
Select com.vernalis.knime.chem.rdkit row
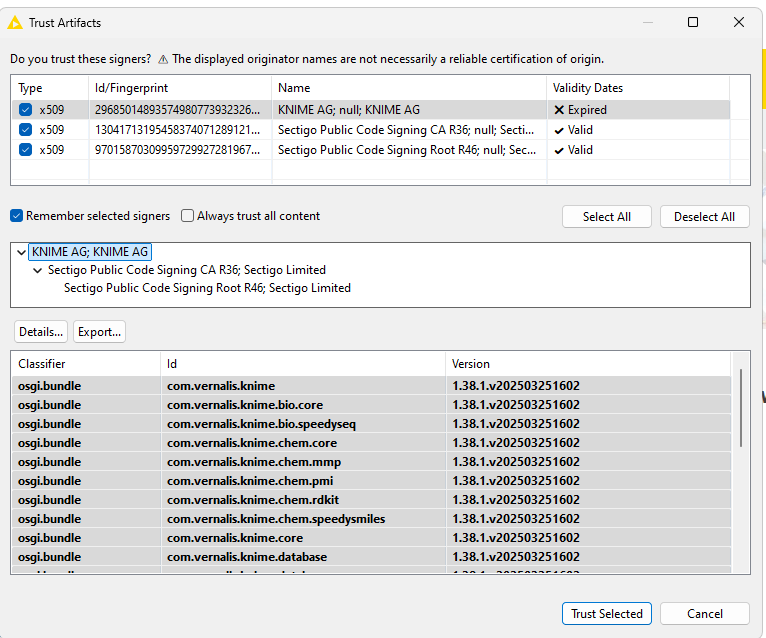coord(371,500)
